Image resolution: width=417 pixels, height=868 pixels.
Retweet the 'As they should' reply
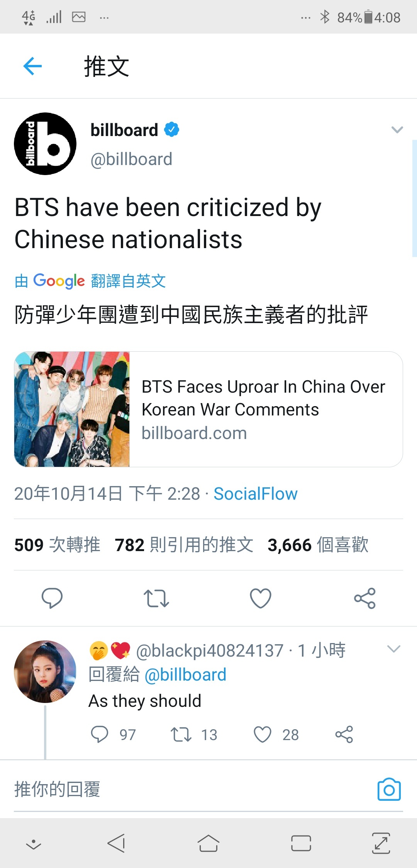click(x=181, y=734)
